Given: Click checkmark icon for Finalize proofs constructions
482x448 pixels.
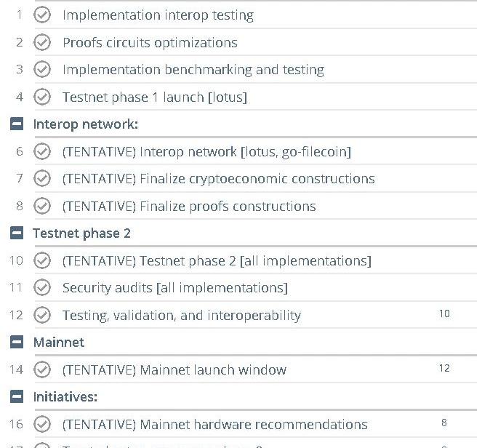Looking at the screenshot, I should click(x=42, y=206).
